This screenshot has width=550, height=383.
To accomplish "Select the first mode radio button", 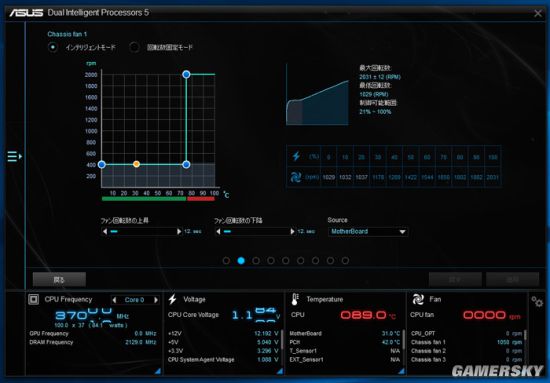I will (53, 47).
